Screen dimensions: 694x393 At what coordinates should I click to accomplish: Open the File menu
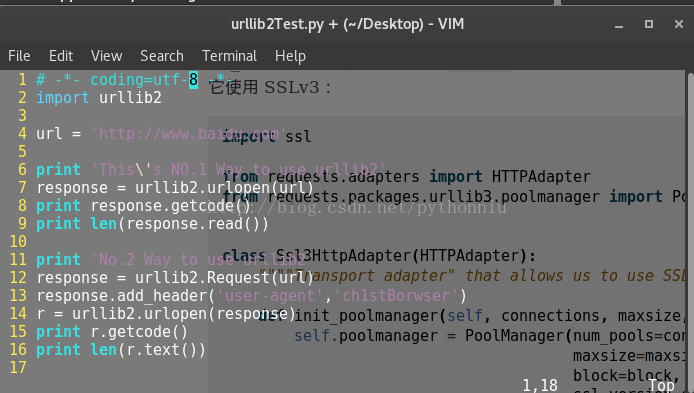coord(19,56)
